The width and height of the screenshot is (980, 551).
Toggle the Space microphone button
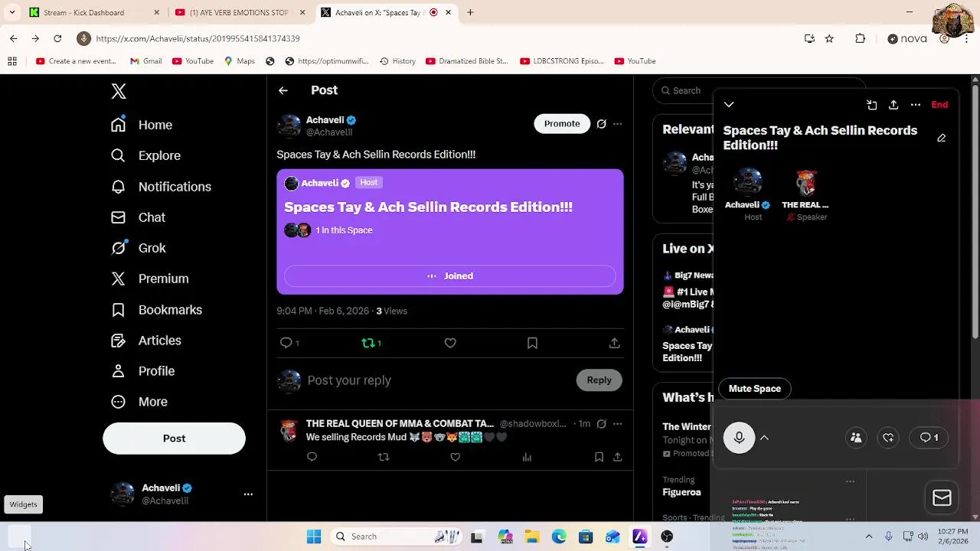click(739, 438)
